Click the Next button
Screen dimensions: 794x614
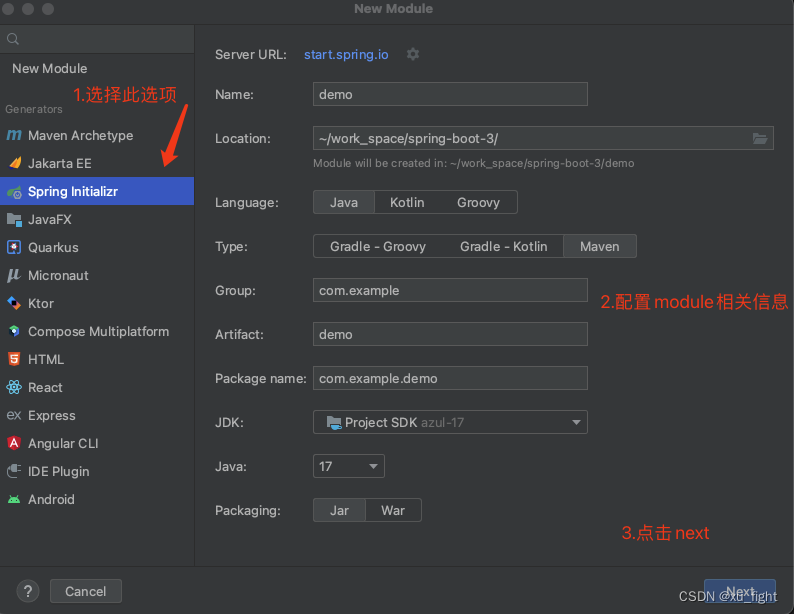(x=740, y=591)
